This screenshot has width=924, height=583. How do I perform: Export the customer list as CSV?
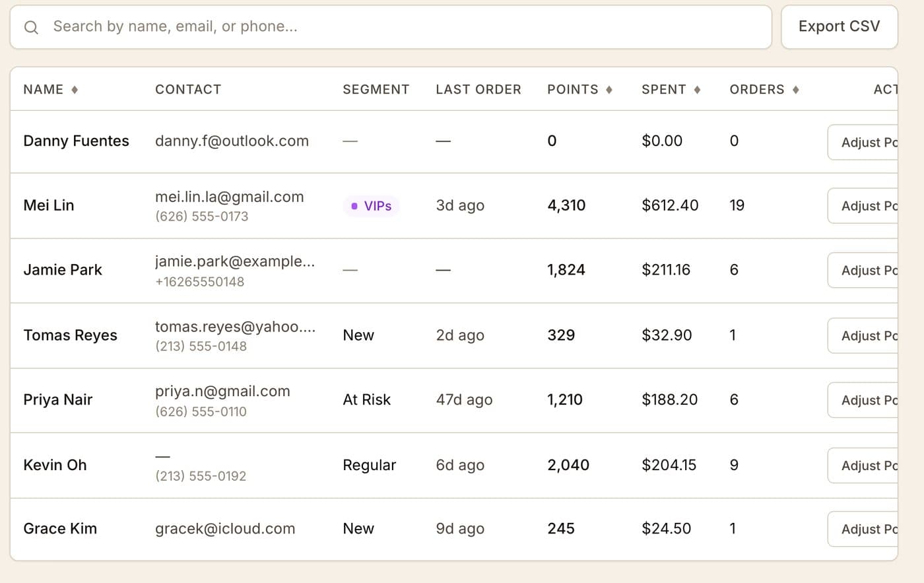click(839, 27)
